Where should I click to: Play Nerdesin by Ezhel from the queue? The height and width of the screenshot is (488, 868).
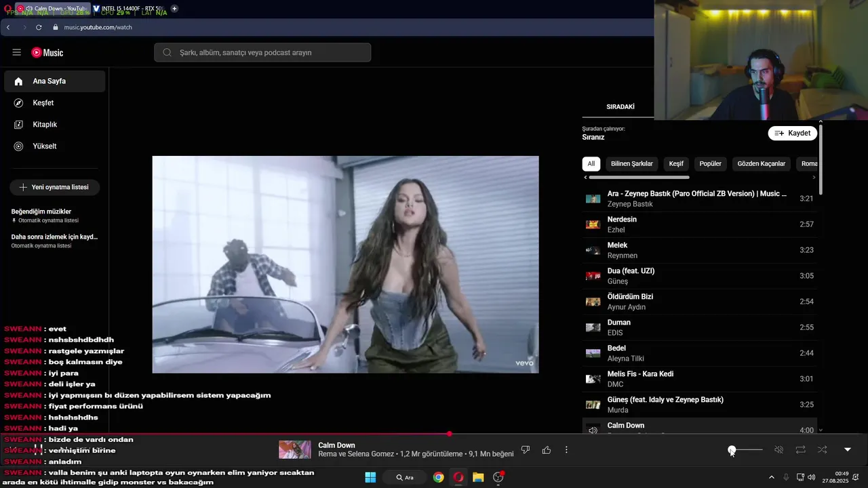(700, 224)
